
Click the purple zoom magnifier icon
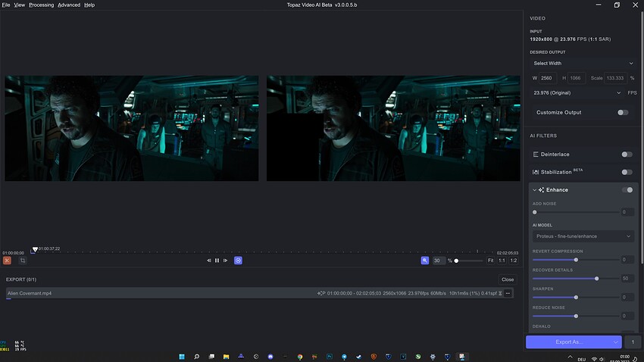point(425,261)
